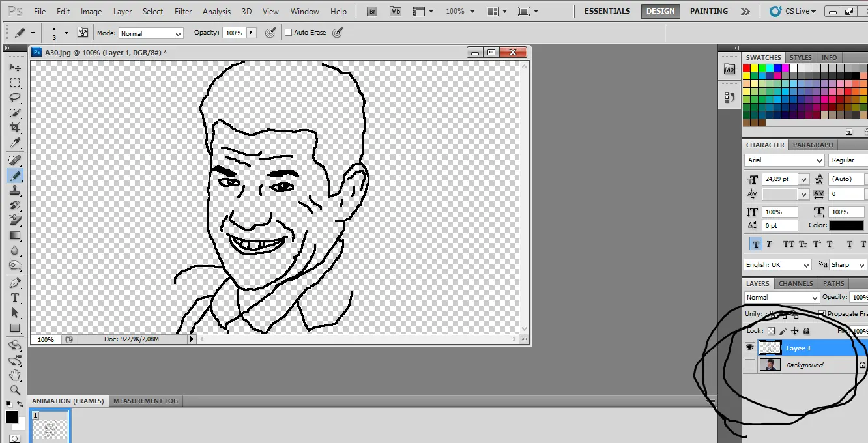Screen dimensions: 868x443
Task: Click the black text Color swatch
Action: tap(846, 225)
